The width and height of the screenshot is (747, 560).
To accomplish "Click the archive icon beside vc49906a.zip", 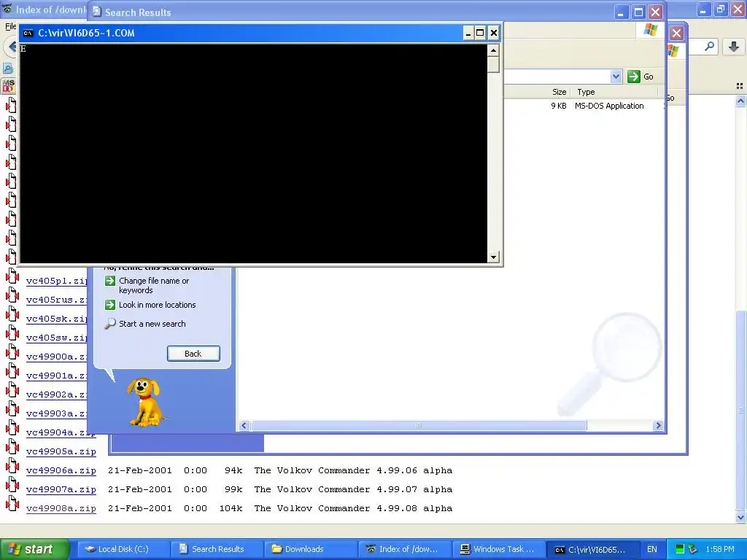I will pos(12,466).
